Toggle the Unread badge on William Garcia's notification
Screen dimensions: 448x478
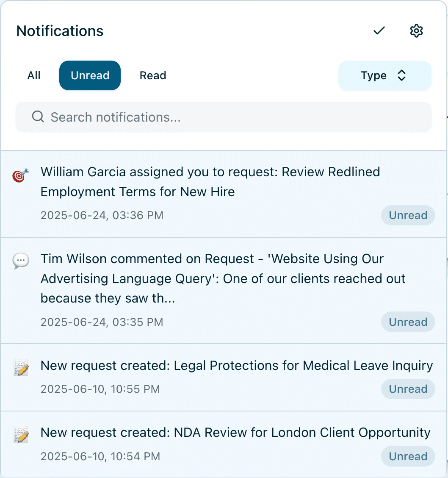[x=408, y=215]
